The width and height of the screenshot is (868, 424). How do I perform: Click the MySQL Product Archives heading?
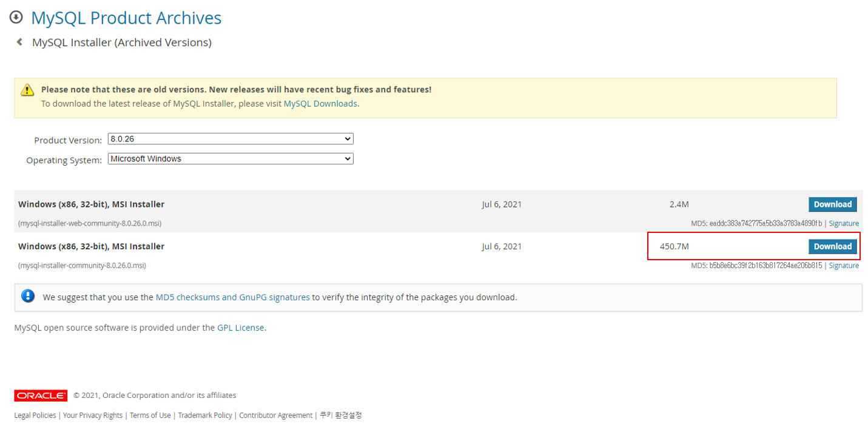pyautogui.click(x=126, y=18)
